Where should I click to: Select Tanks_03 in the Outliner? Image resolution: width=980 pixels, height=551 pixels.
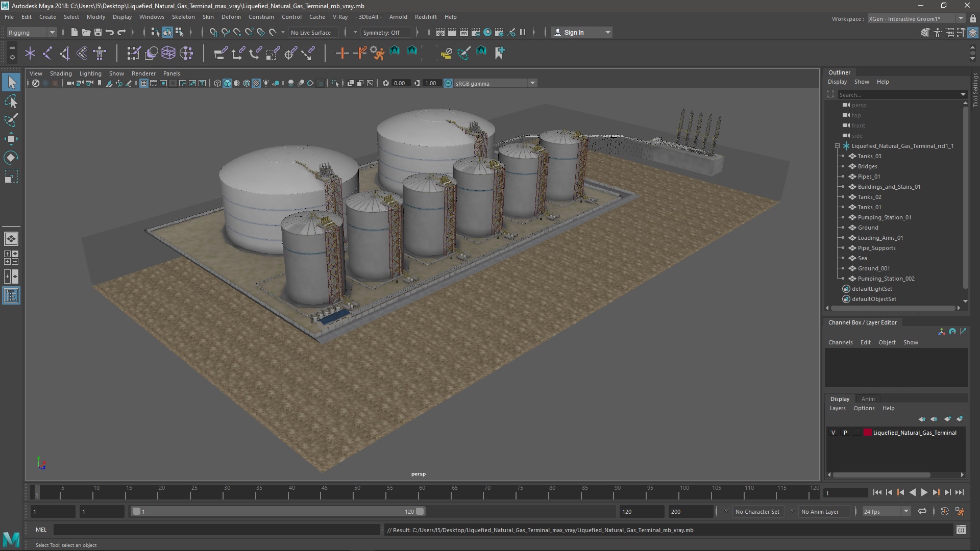[869, 156]
